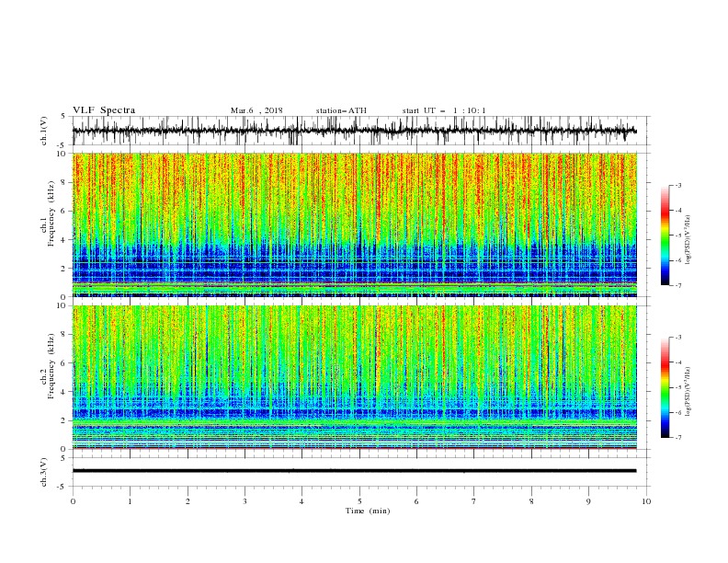The height and width of the screenshot is (563, 728).
Task: Click time axis tick label '0'
Action: click(x=73, y=501)
